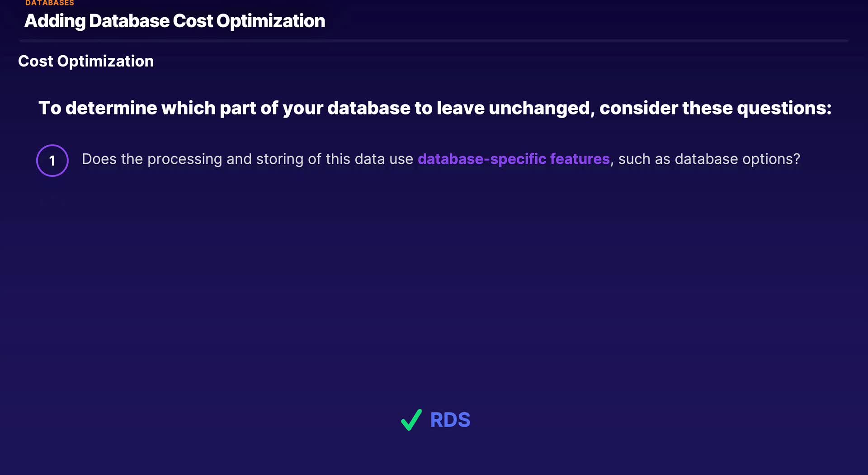This screenshot has width=868, height=475.
Task: Click the phrase "such as database options?"
Action: tap(709, 159)
